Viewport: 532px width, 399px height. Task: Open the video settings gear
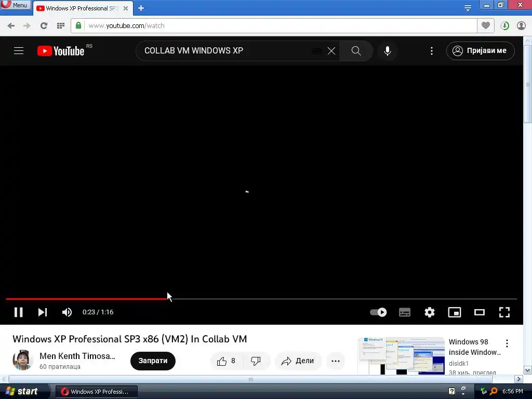[x=430, y=312]
